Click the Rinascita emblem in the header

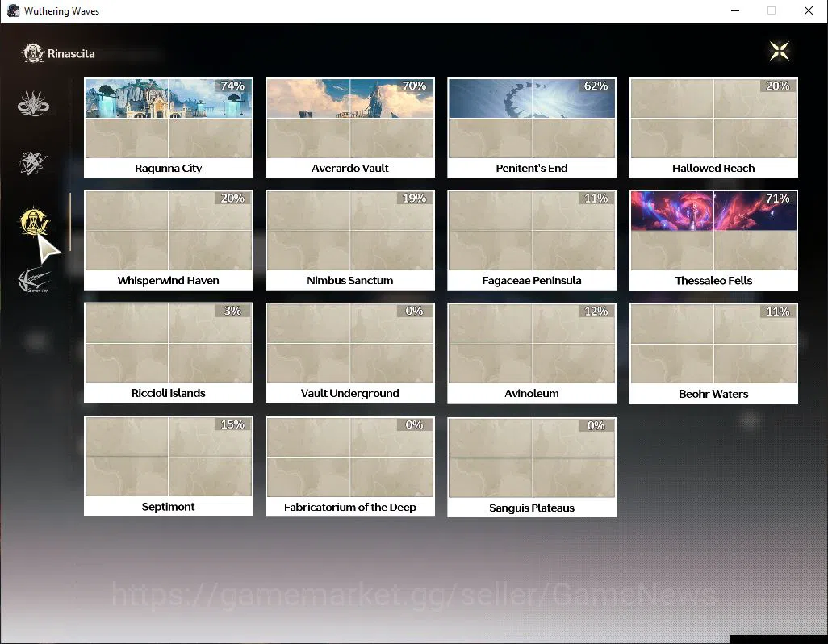click(33, 53)
